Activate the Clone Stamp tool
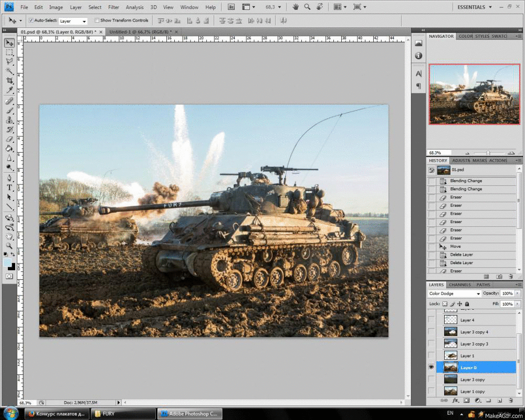 click(x=9, y=120)
